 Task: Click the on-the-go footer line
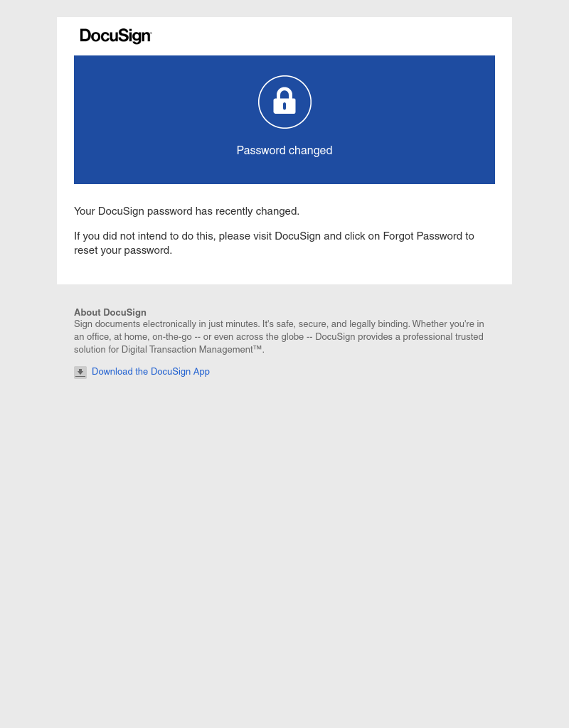[279, 336]
